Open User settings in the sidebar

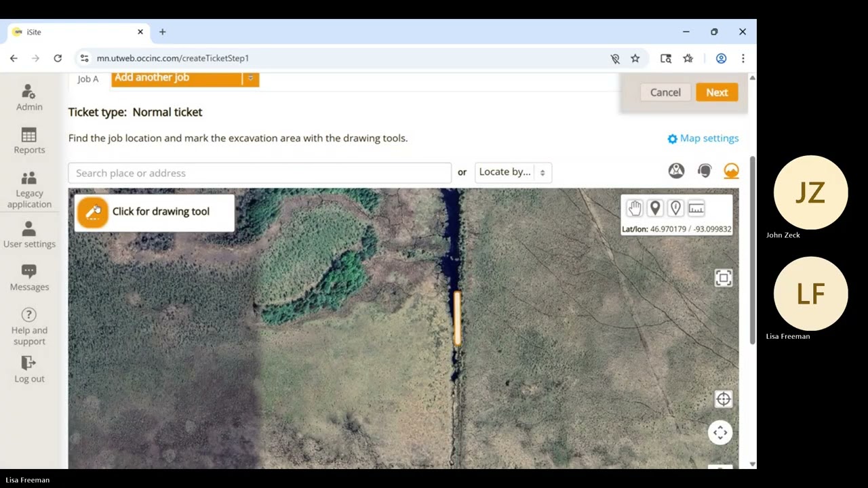click(x=29, y=235)
